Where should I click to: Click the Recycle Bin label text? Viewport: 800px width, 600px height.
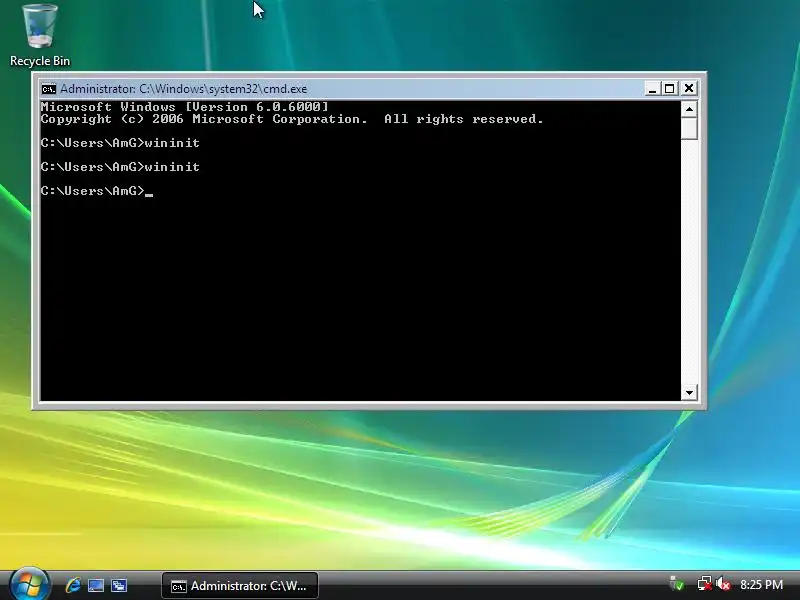tap(40, 61)
